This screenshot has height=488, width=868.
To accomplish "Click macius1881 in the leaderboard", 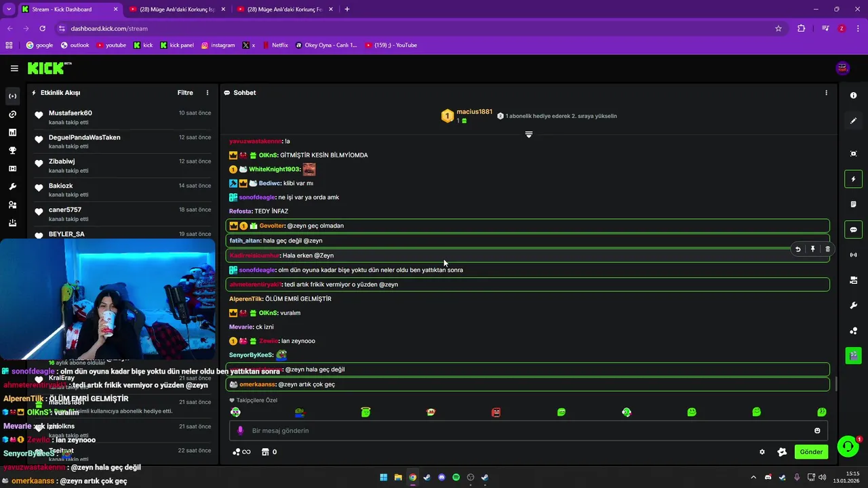I will click(x=474, y=112).
